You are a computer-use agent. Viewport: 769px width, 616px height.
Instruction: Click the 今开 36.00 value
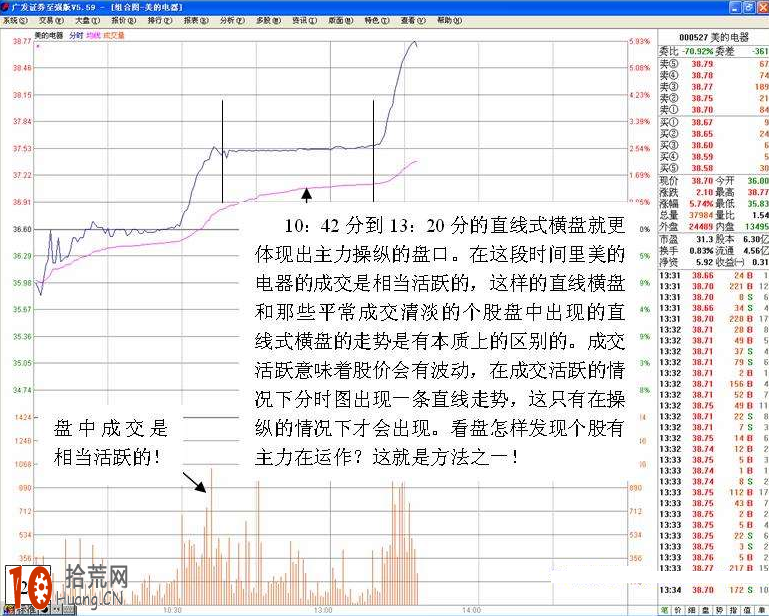click(758, 180)
